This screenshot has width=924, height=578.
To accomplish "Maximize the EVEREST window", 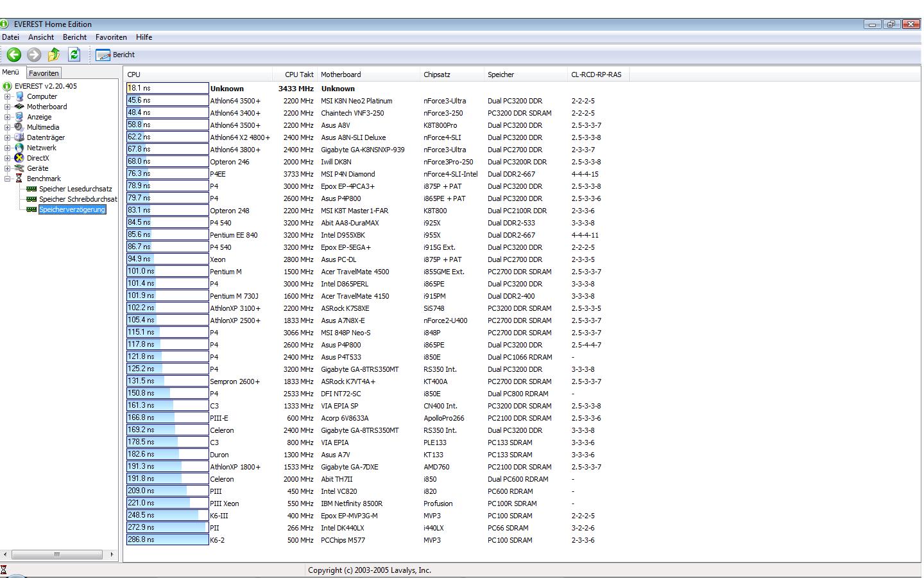I will pyautogui.click(x=891, y=24).
